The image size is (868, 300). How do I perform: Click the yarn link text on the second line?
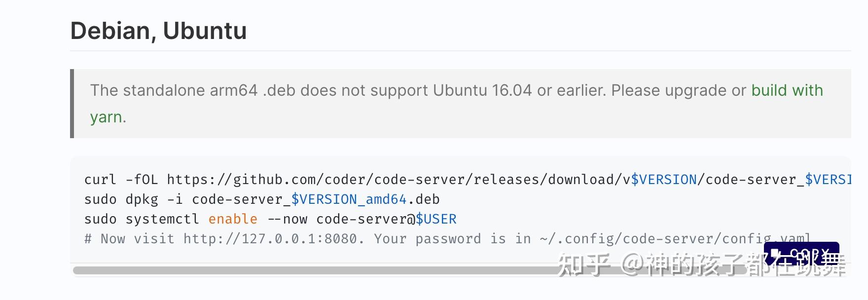coord(106,117)
